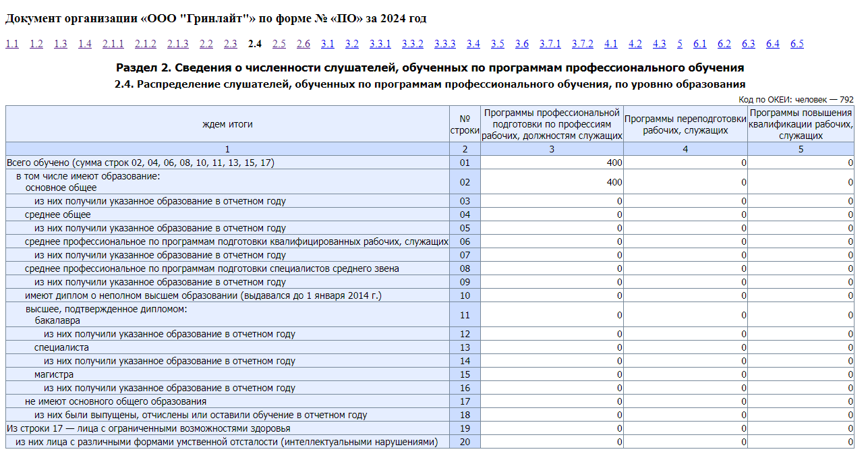Switch to section 4.2
The width and height of the screenshot is (868, 460).
[635, 44]
